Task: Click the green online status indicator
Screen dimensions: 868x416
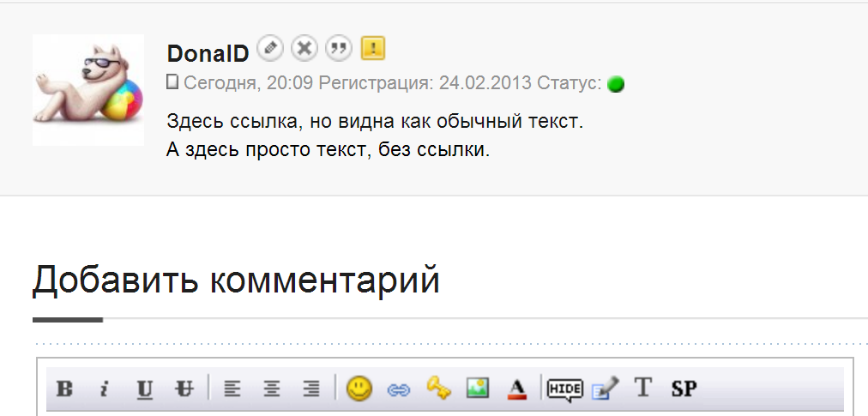Action: point(616,84)
